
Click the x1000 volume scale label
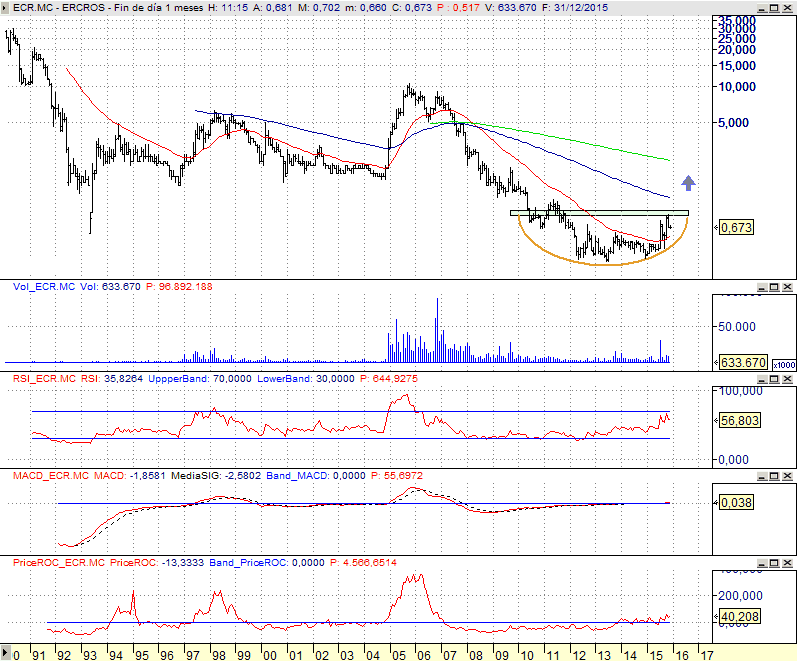click(783, 366)
